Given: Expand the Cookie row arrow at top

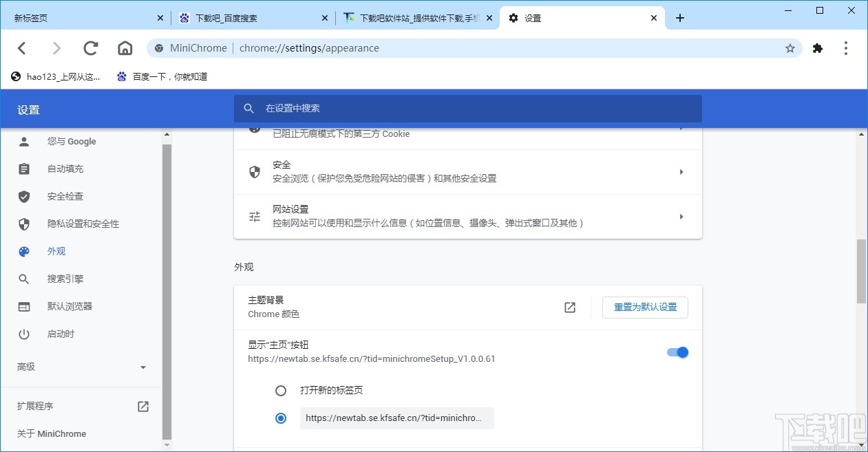Looking at the screenshot, I should coord(681,129).
